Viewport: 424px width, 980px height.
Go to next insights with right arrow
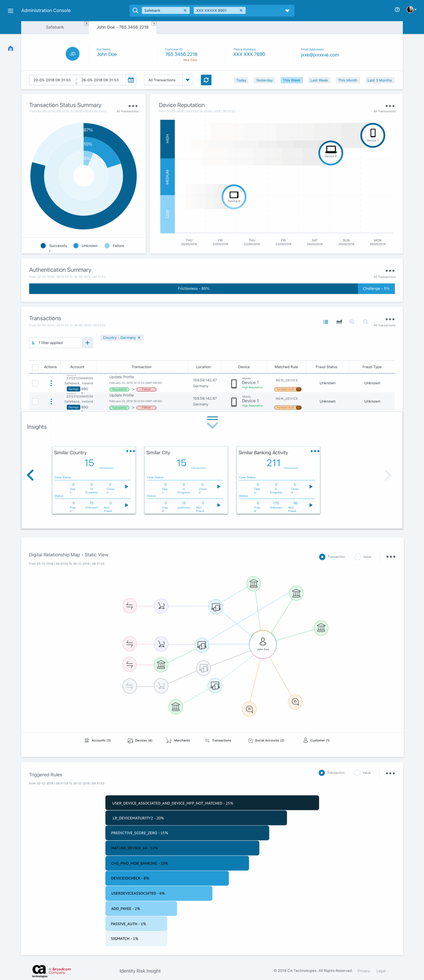tap(388, 475)
